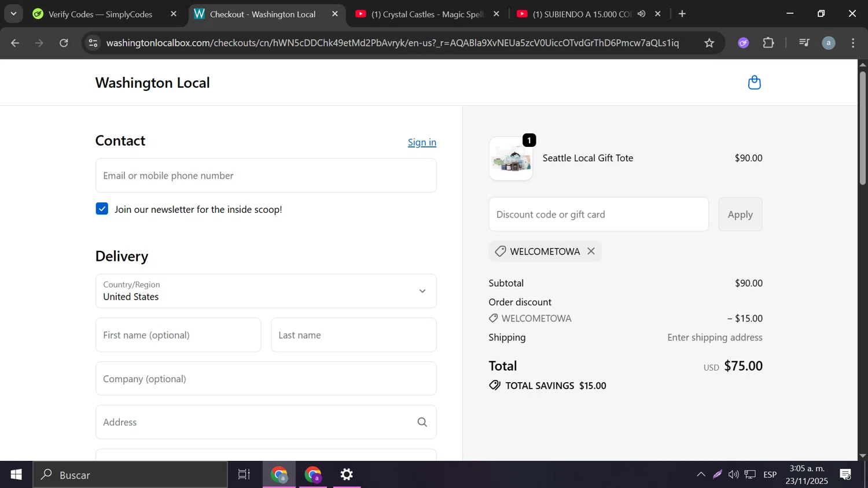Open second Chrome icon in taskbar
The height and width of the screenshot is (488, 868).
pyautogui.click(x=313, y=475)
